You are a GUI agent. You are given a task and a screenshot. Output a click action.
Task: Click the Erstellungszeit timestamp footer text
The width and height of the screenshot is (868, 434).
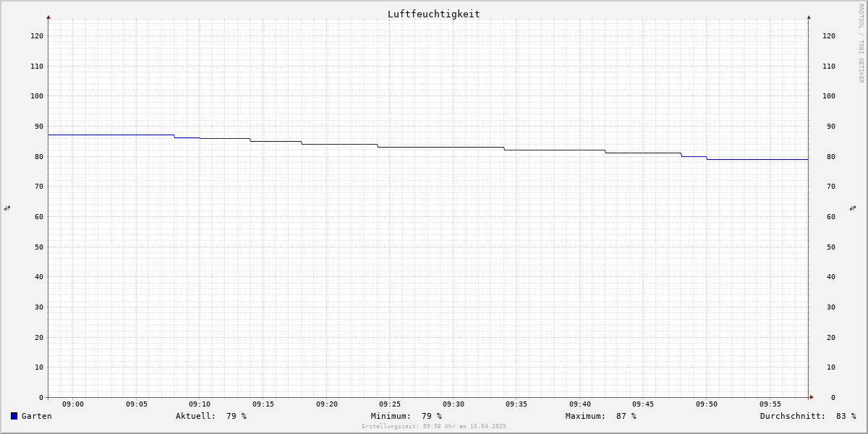[x=434, y=426]
